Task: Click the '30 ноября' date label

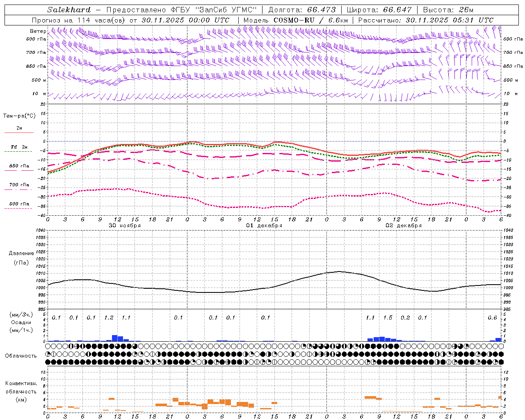Action: point(125,226)
